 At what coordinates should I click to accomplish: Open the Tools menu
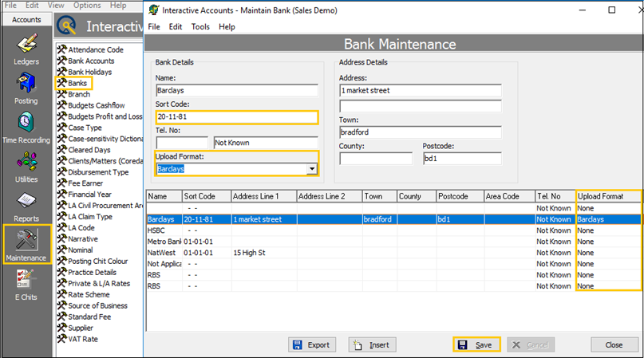[x=200, y=26]
